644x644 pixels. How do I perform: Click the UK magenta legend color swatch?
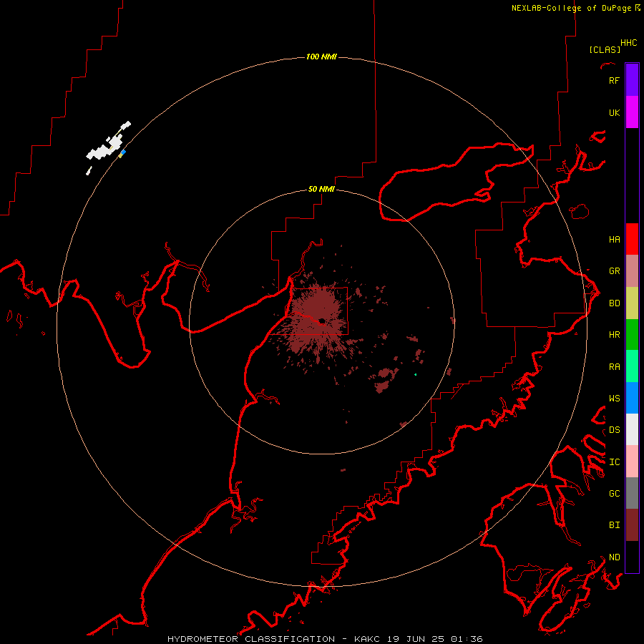(632, 112)
